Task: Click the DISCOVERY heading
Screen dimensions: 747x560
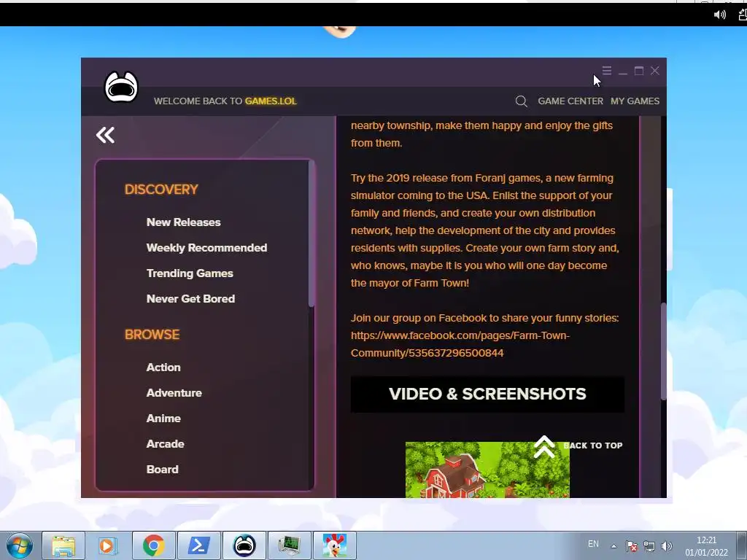Action: (161, 190)
